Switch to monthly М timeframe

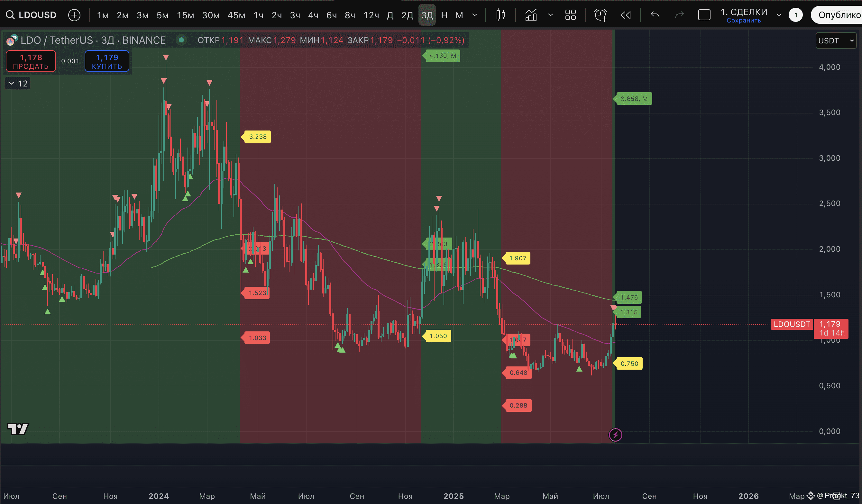[459, 15]
